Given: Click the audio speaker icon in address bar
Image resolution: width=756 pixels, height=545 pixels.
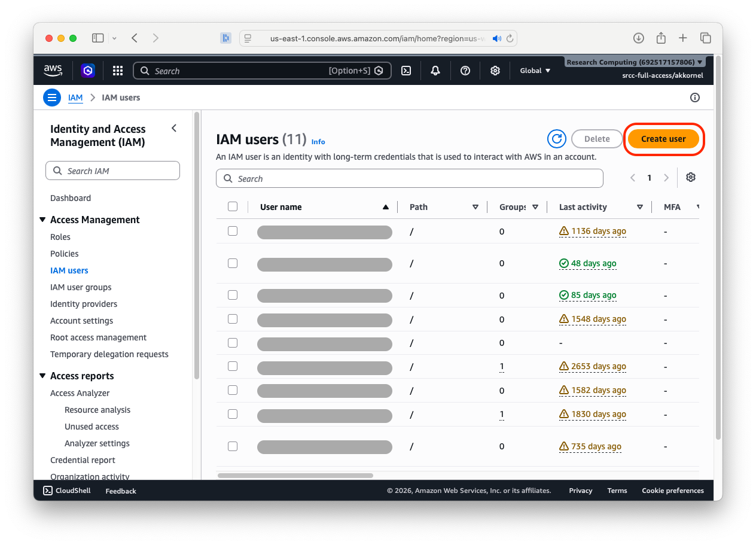Looking at the screenshot, I should tap(496, 38).
